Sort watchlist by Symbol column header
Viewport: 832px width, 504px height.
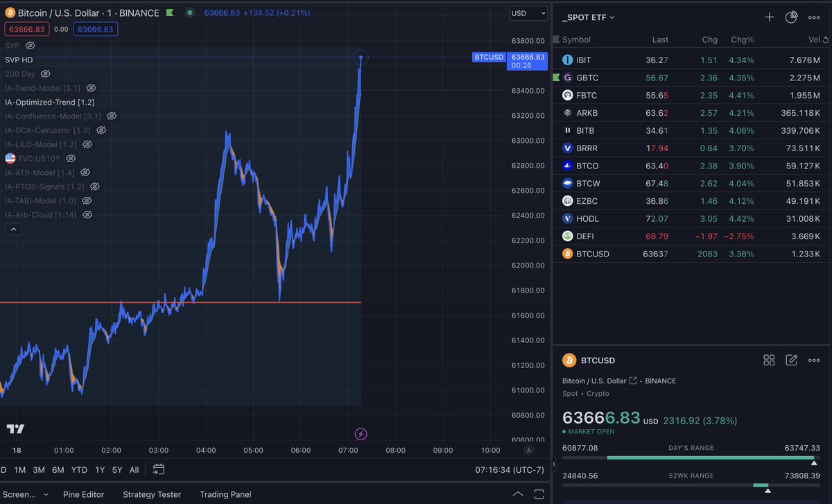(576, 40)
